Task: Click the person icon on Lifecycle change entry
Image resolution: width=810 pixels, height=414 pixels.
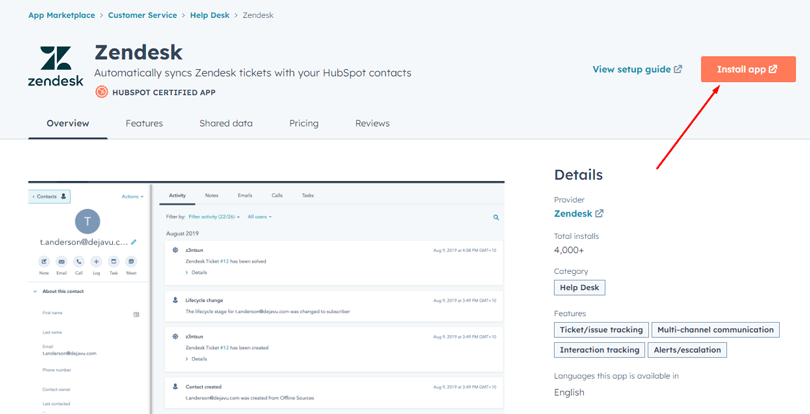Action: 175,300
